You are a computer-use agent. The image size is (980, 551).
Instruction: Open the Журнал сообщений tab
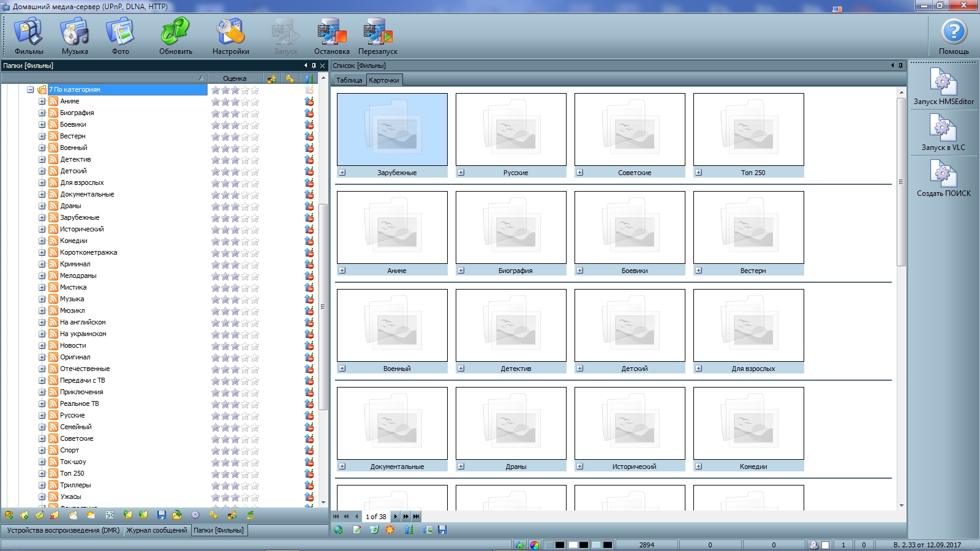(x=157, y=530)
